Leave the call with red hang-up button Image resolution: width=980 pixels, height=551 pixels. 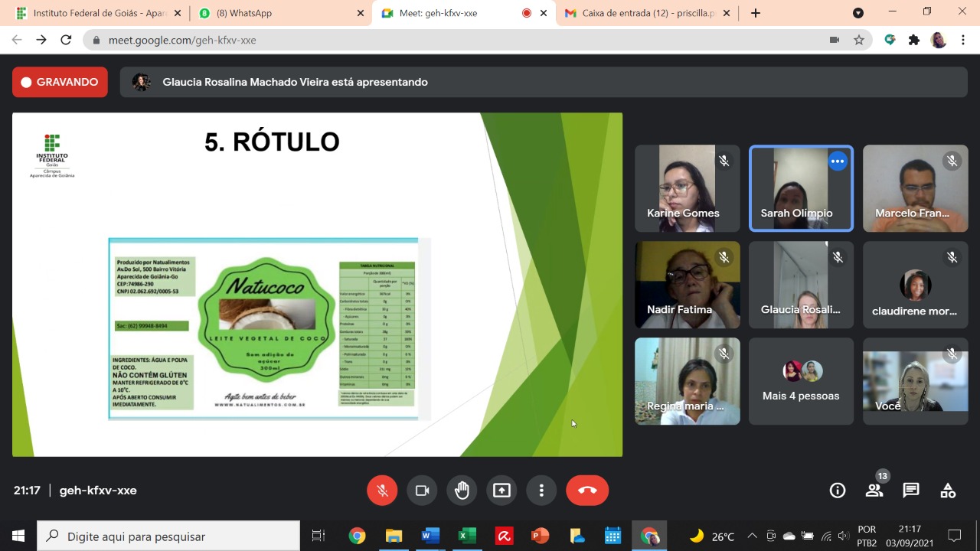(x=587, y=491)
